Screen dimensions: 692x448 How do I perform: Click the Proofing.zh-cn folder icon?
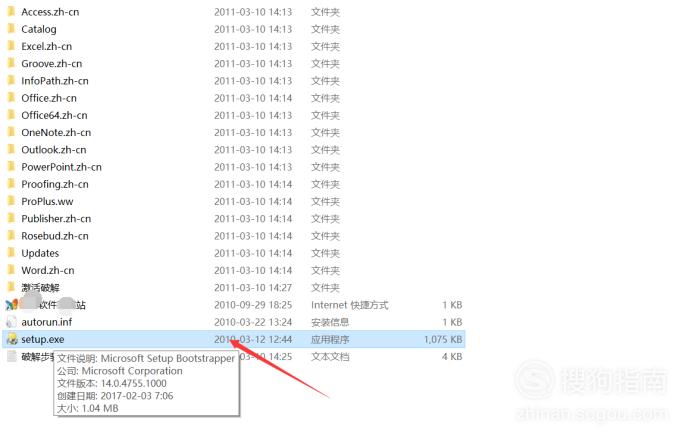(x=11, y=184)
